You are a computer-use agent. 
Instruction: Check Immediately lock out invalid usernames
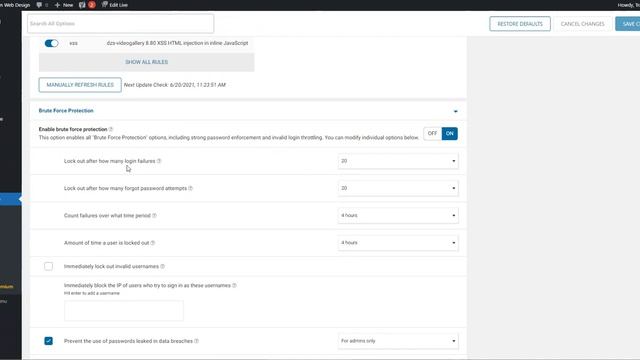[49, 267]
